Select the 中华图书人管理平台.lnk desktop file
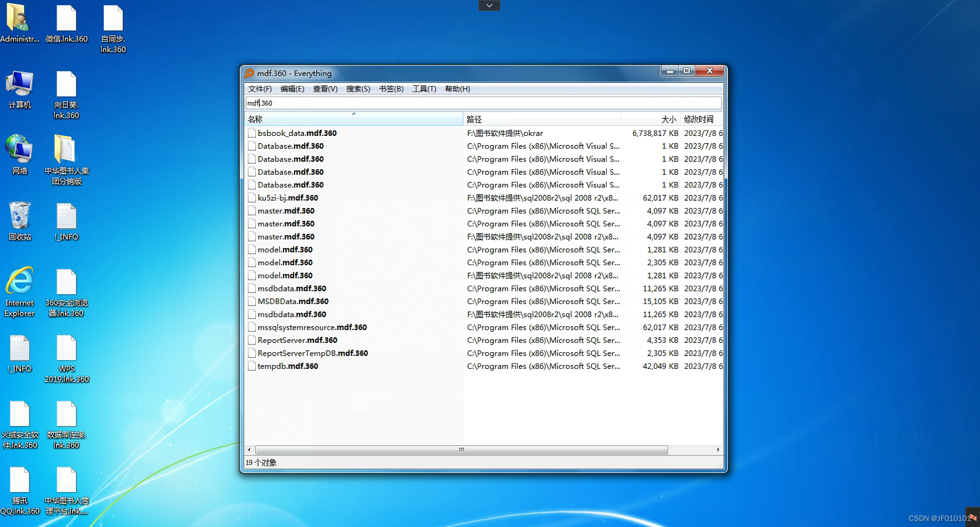980x527 pixels. pyautogui.click(x=67, y=490)
